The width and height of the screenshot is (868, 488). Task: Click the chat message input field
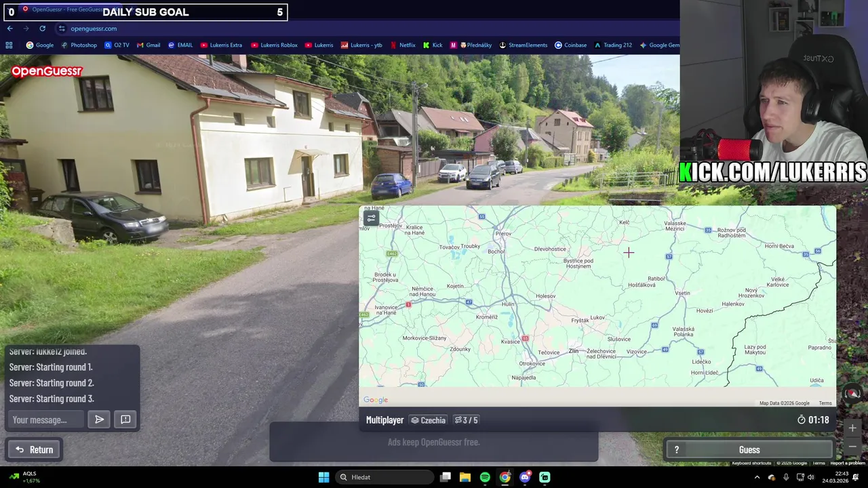pos(46,420)
